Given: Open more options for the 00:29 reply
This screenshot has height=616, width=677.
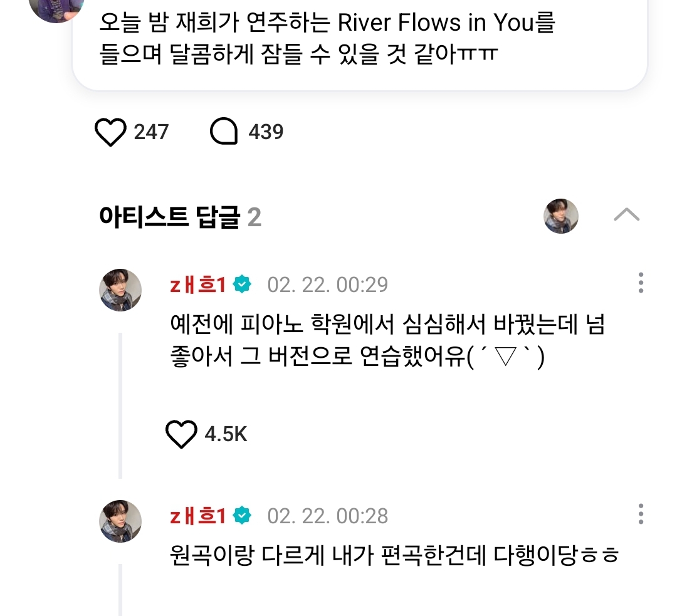Looking at the screenshot, I should 640,283.
